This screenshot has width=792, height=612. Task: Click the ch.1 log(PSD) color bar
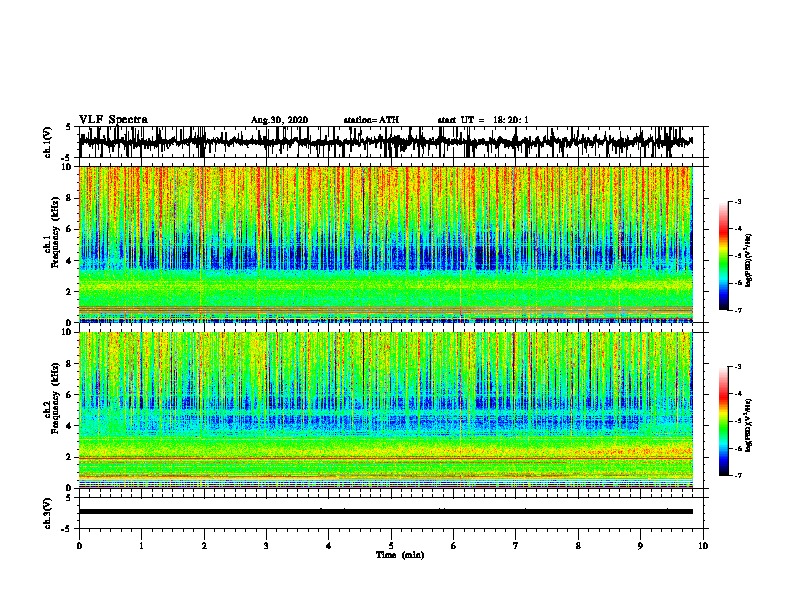(723, 256)
